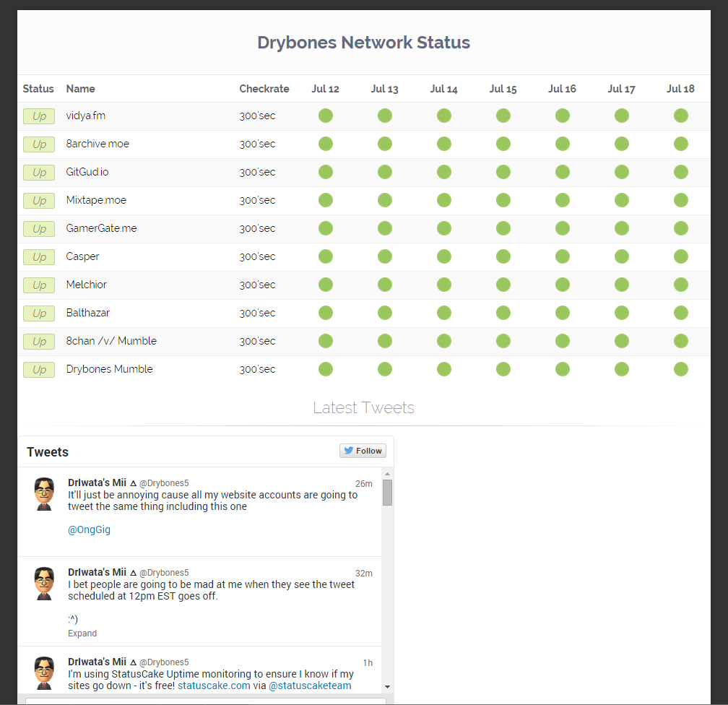Click the Up badge for 8chan /v/ Mumble
Viewport: 728px width, 705px height.
39,342
